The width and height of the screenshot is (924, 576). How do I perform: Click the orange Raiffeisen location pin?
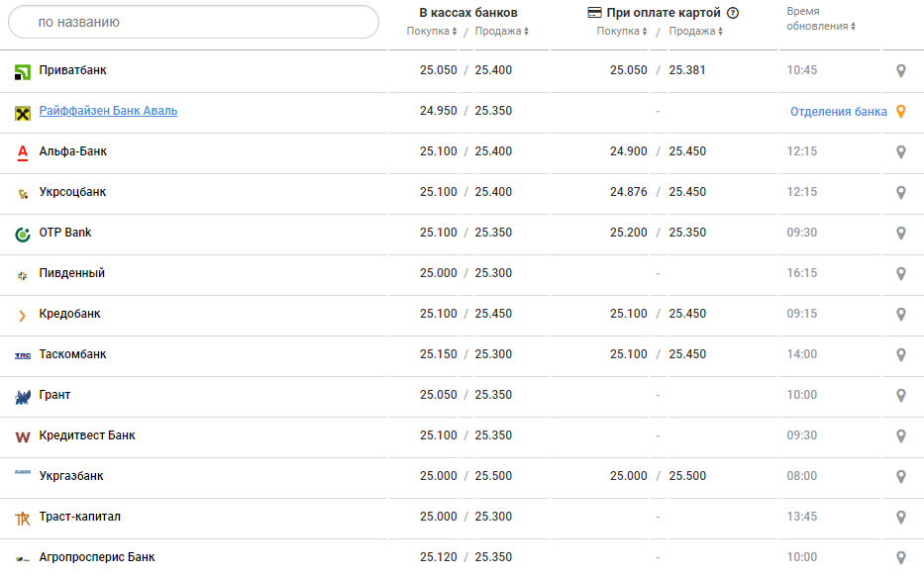click(900, 112)
